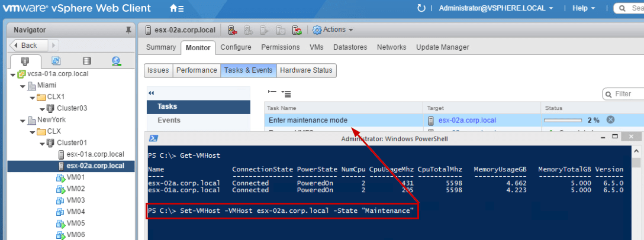Switch to the Monitor tab
The height and width of the screenshot is (240, 644).
tap(198, 48)
